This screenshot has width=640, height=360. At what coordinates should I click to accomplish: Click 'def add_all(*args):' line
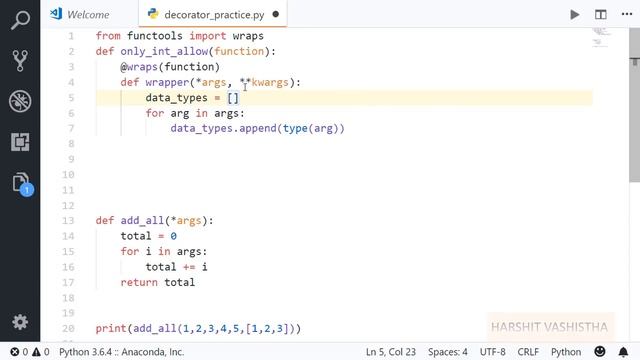(x=154, y=221)
